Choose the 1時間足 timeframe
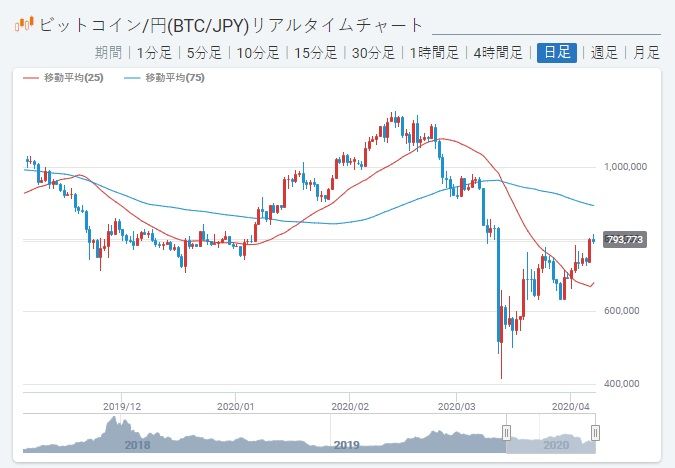 click(435, 53)
